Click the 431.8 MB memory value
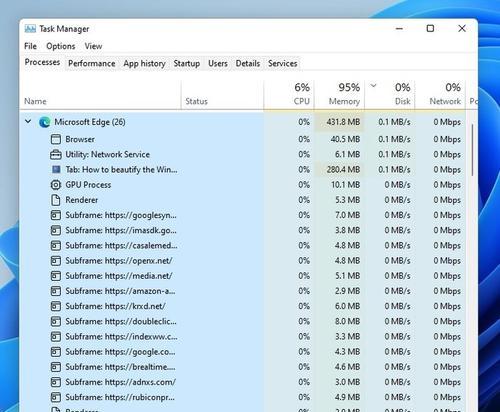Screen dimensions: 500x412 pyautogui.click(x=343, y=122)
